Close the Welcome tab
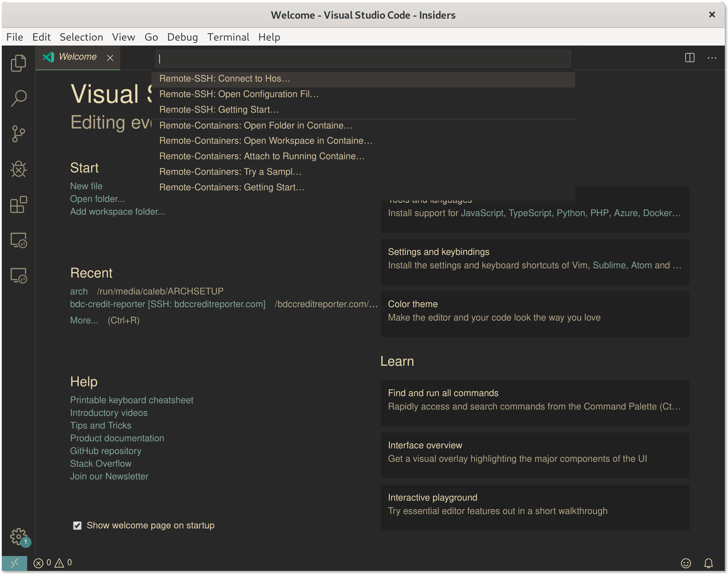This screenshot has width=728, height=574. point(110,58)
